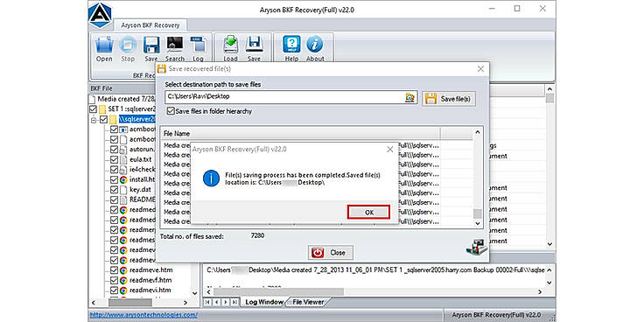This screenshot has width=644, height=322.
Task: Click the log pane horizontal scrollbar thumb
Action: (x=278, y=291)
